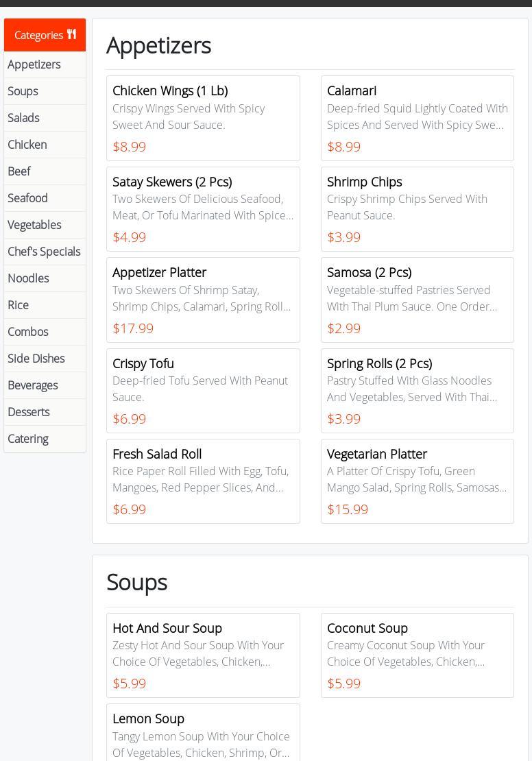Jump to the Chicken category
Screen dimensions: 532x761
click(27, 145)
